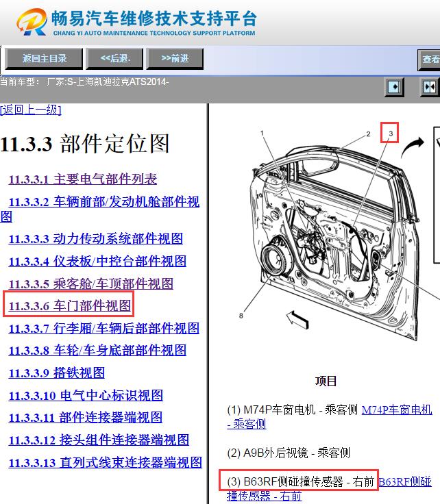Click callout number 3 on the diagram
440x504 pixels.
pos(391,133)
